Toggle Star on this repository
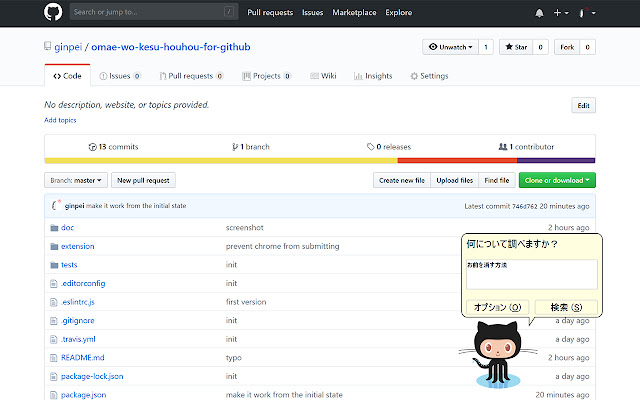 point(516,47)
